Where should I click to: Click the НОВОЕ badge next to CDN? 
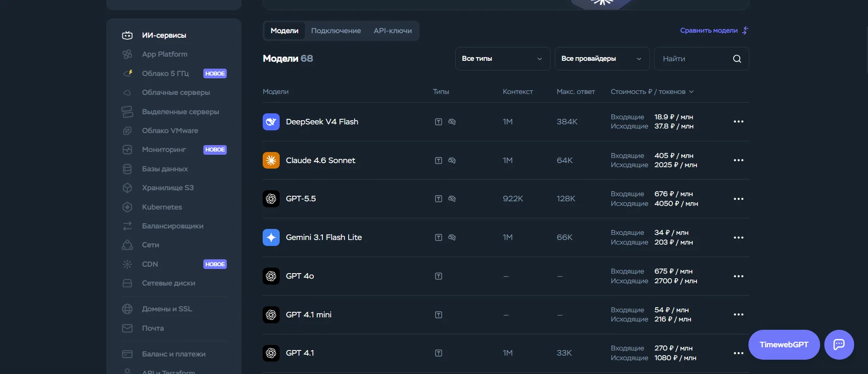215,264
